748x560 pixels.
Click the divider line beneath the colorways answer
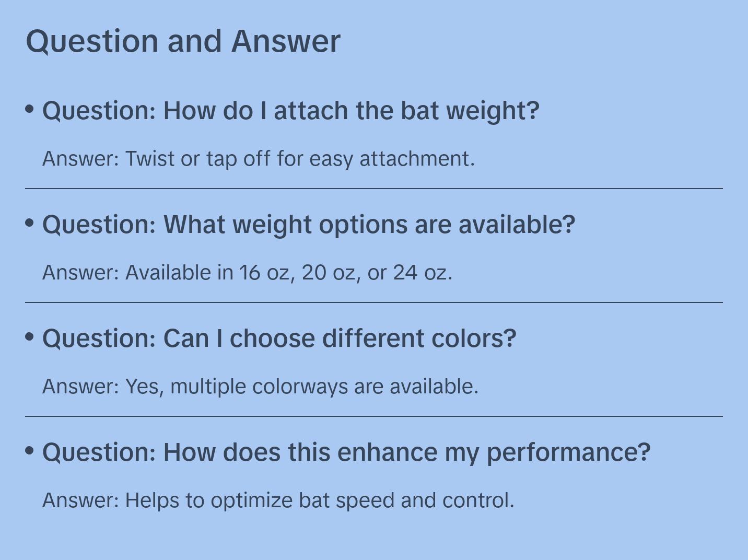click(x=374, y=416)
